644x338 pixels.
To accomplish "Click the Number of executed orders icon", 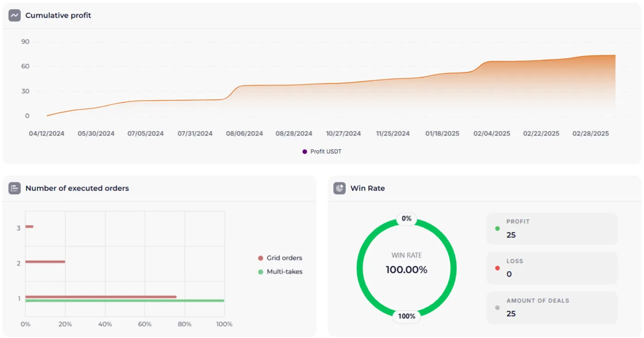I will (x=15, y=188).
